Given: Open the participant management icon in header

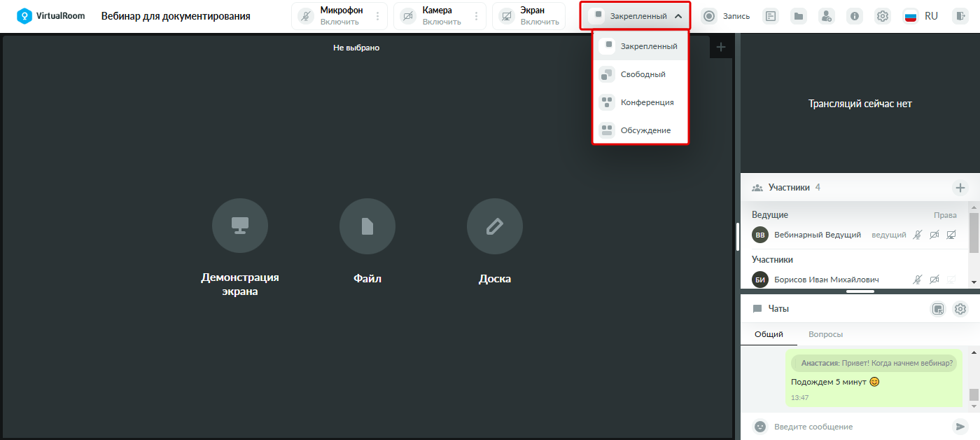Looking at the screenshot, I should [x=827, y=16].
